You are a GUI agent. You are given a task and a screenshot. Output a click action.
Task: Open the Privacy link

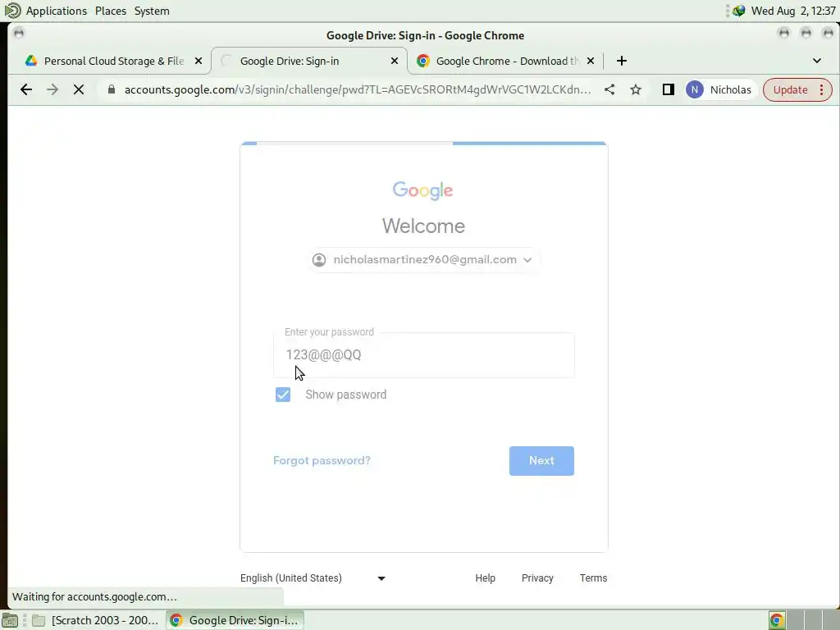pyautogui.click(x=537, y=578)
